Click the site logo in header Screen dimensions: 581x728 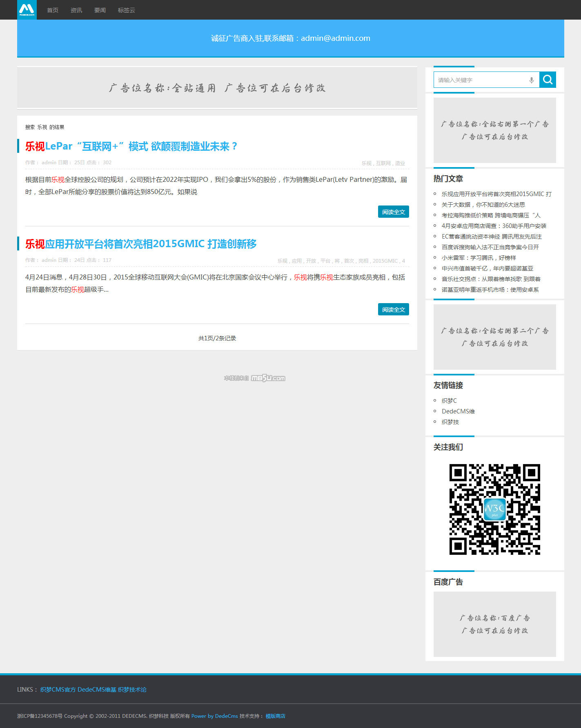pyautogui.click(x=27, y=10)
